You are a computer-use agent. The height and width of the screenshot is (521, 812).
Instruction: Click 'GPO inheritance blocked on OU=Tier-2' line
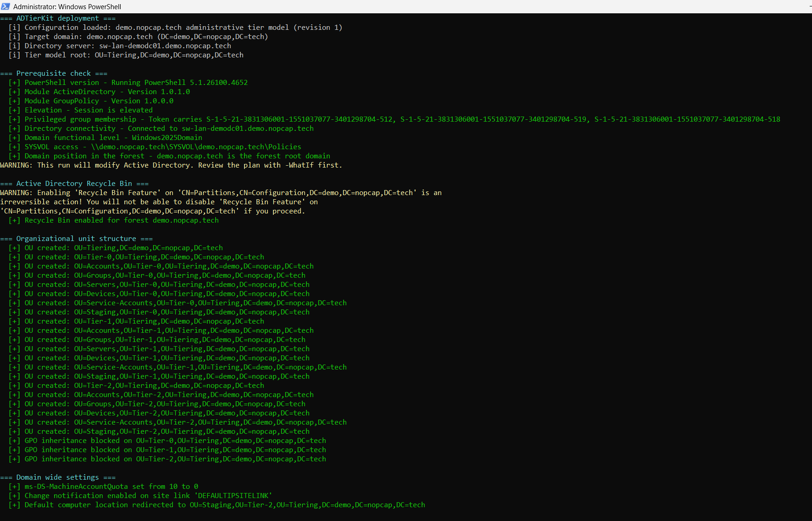click(x=167, y=459)
